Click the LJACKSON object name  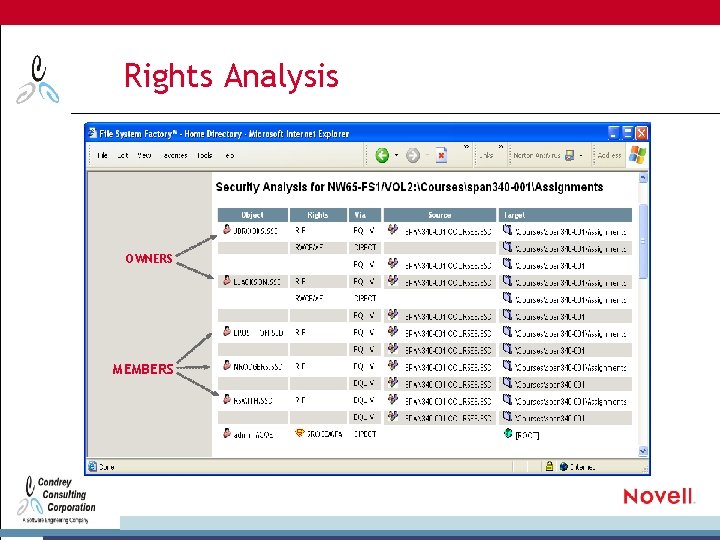256,282
